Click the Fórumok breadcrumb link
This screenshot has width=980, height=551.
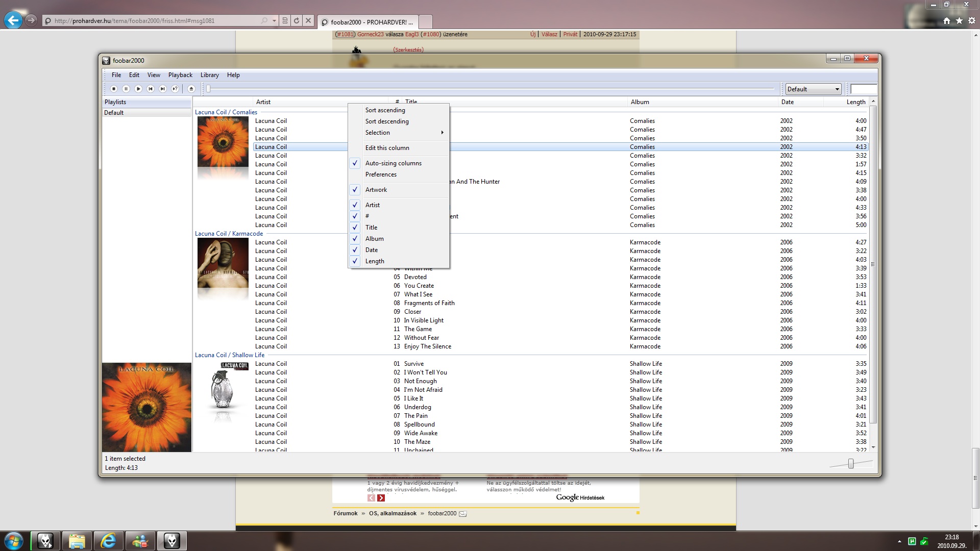[346, 514]
